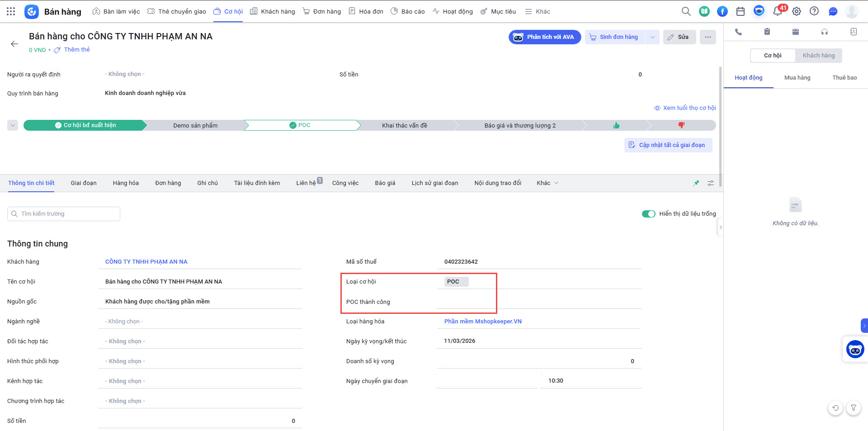Open the notifications bell icon
868x431 pixels.
[x=778, y=11]
